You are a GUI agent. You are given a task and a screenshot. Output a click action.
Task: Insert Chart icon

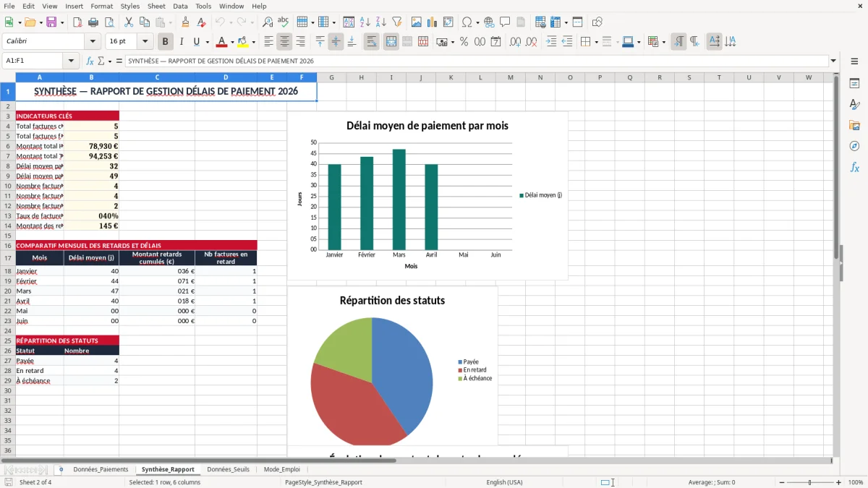click(x=433, y=22)
